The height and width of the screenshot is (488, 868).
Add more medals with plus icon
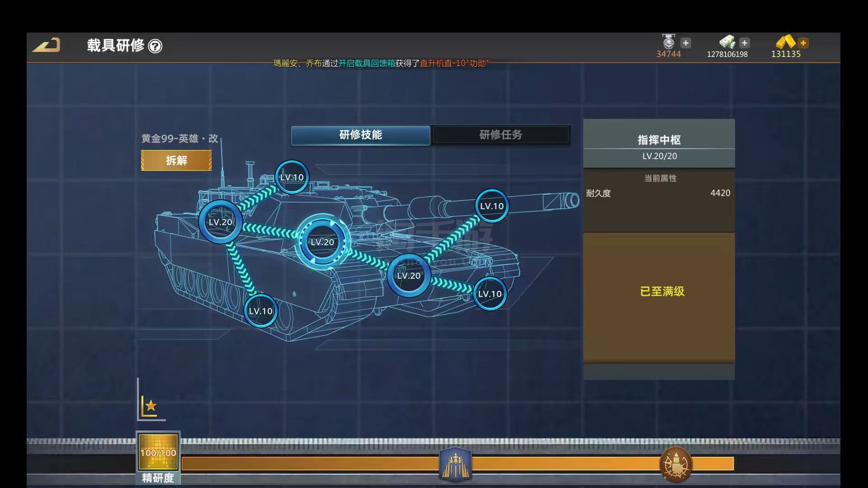coord(686,43)
